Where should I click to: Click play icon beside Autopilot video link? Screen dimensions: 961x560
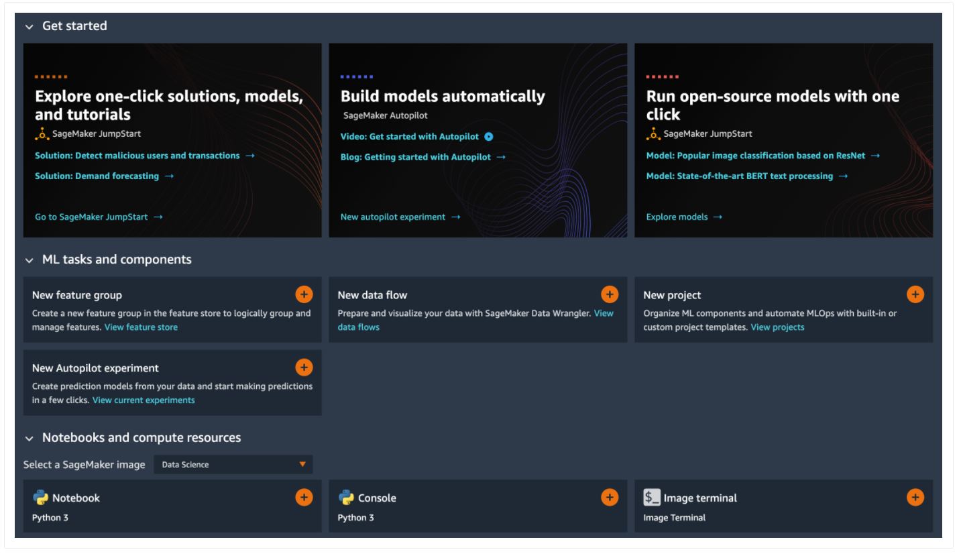(489, 137)
